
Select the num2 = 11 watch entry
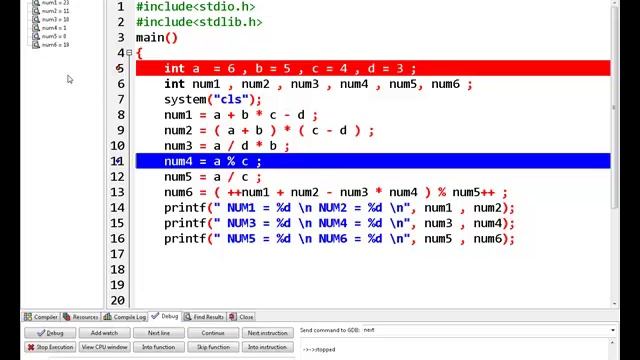pyautogui.click(x=55, y=11)
